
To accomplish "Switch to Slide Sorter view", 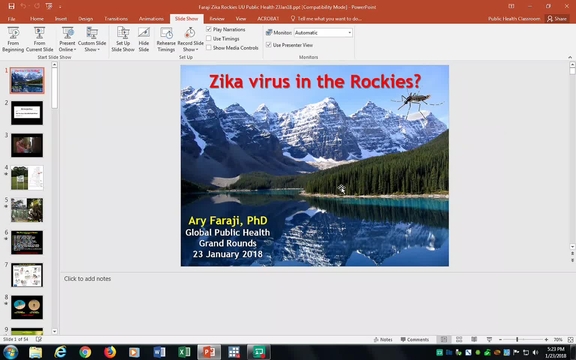I will pos(459,339).
